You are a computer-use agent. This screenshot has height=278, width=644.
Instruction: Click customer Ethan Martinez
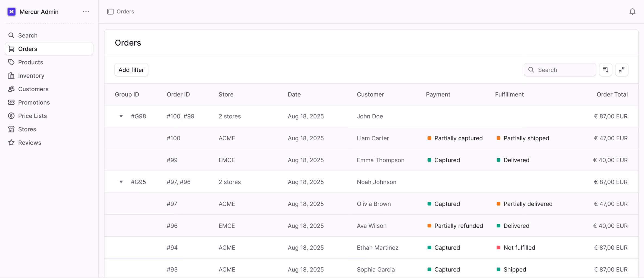click(377, 248)
